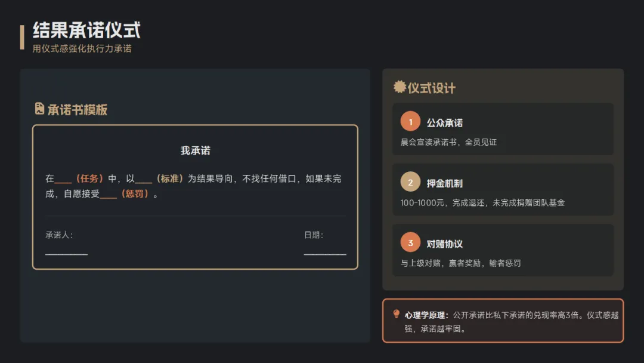Click the orange (任务) placeholder

[88, 179]
